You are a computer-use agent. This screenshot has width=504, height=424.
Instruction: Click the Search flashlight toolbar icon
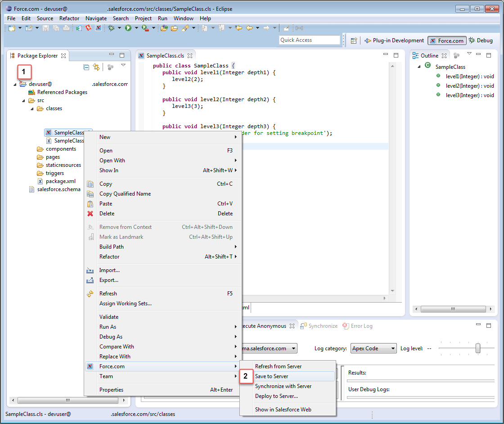tap(185, 28)
